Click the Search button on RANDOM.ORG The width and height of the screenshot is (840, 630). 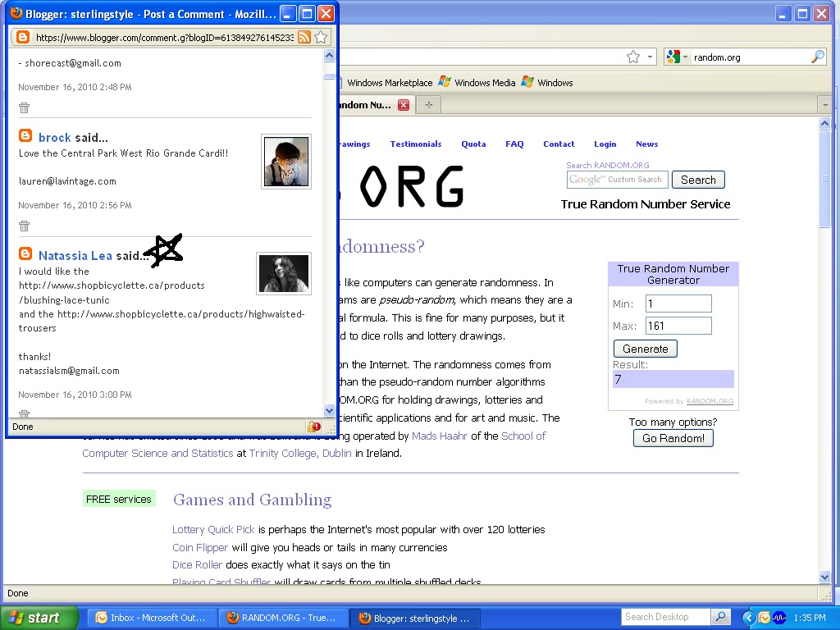698,180
